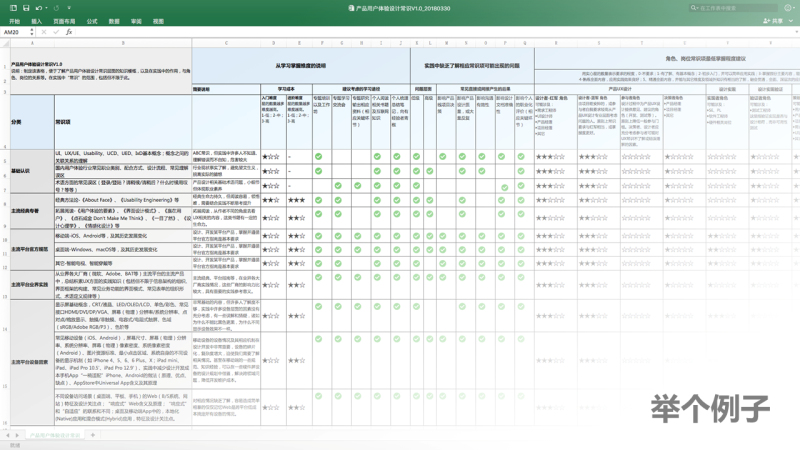Viewport: 800px width, 450px height.
Task: Select the 移动端-iOS、Android等 row cell
Action: [123, 236]
